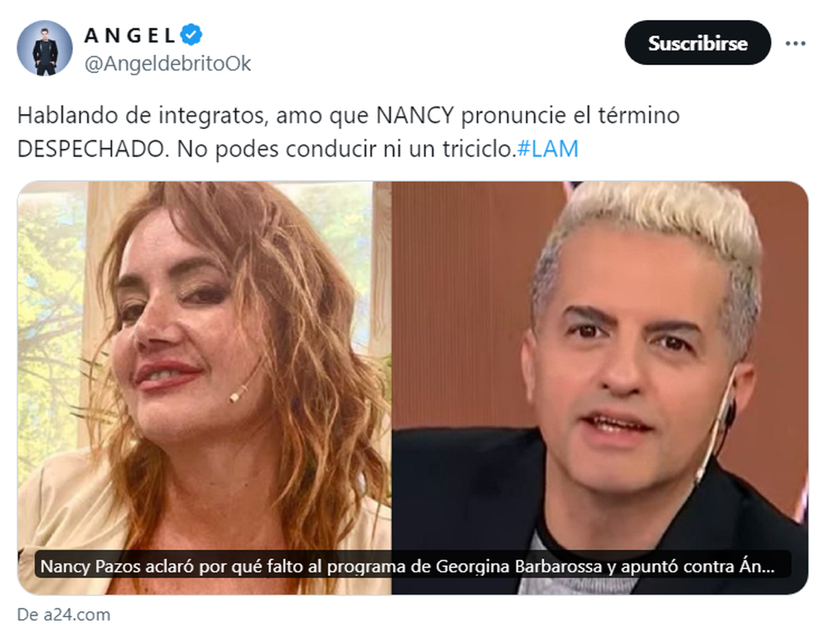Click the blue verified badge next to ANGEL

(190, 34)
